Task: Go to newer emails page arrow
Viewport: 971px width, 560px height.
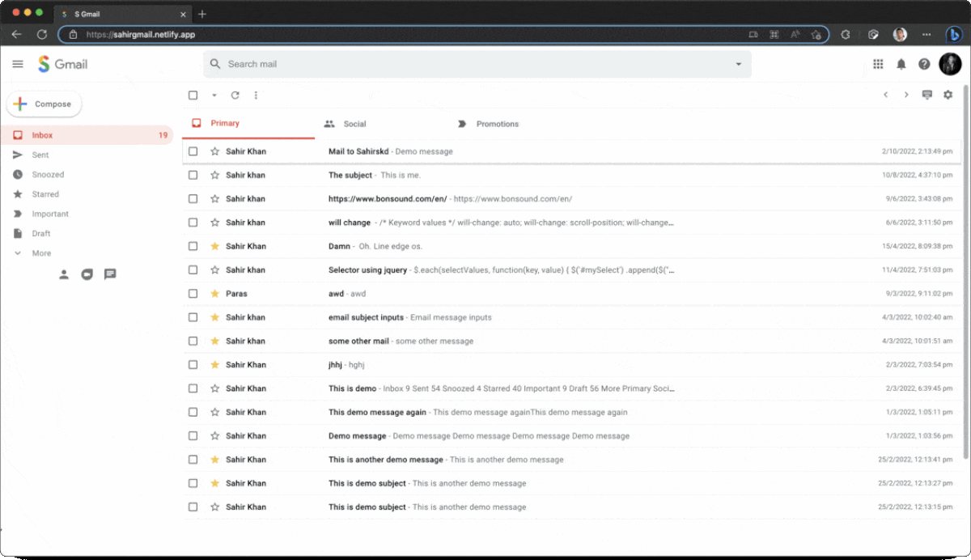Action: [885, 95]
